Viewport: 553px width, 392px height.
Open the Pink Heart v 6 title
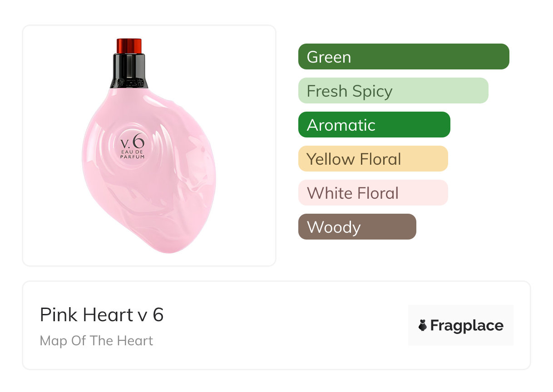pyautogui.click(x=102, y=314)
